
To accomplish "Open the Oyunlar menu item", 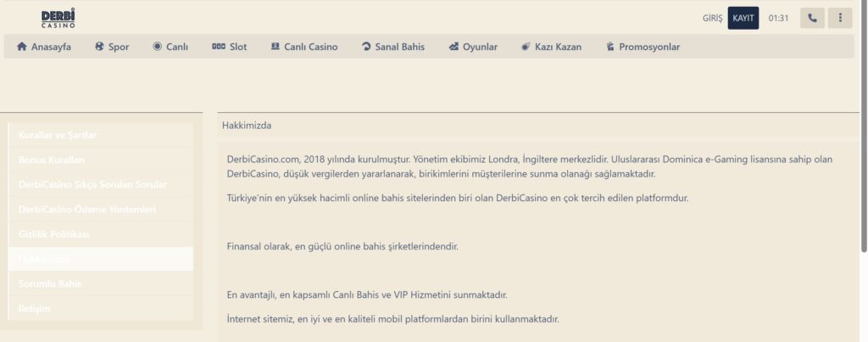I will click(x=473, y=47).
